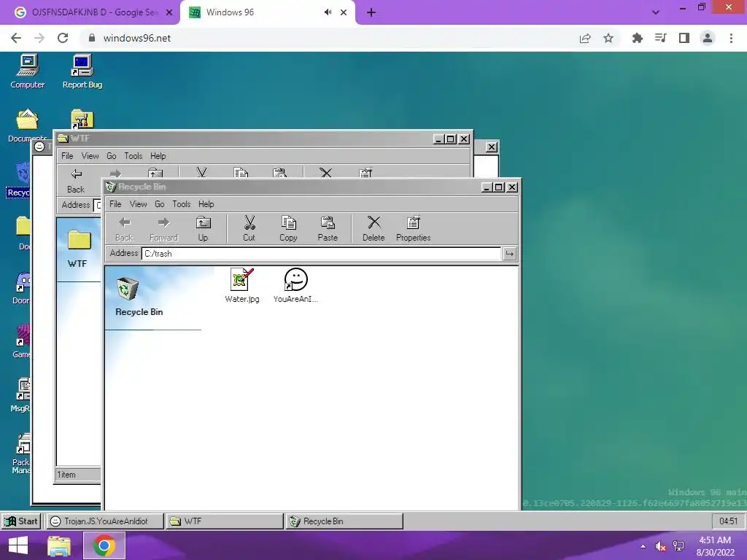747x560 pixels.
Task: Click the C:/trash address field
Action: [x=322, y=253]
